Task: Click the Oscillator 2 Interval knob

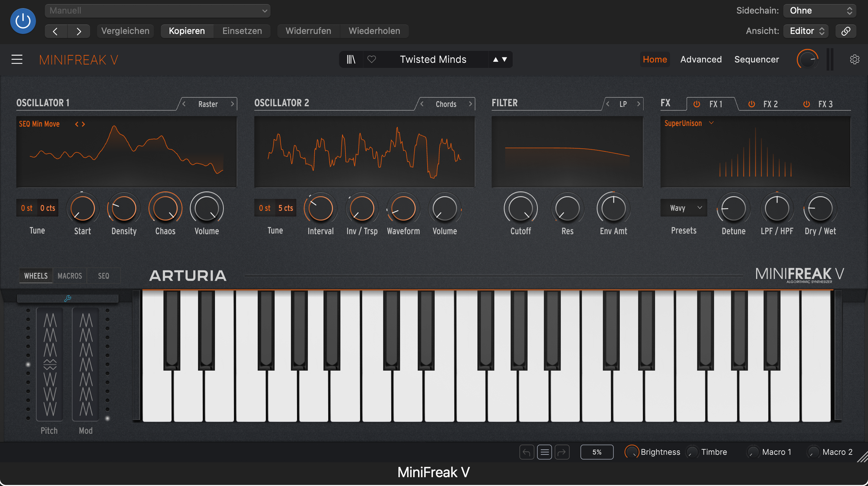Action: [x=320, y=208]
